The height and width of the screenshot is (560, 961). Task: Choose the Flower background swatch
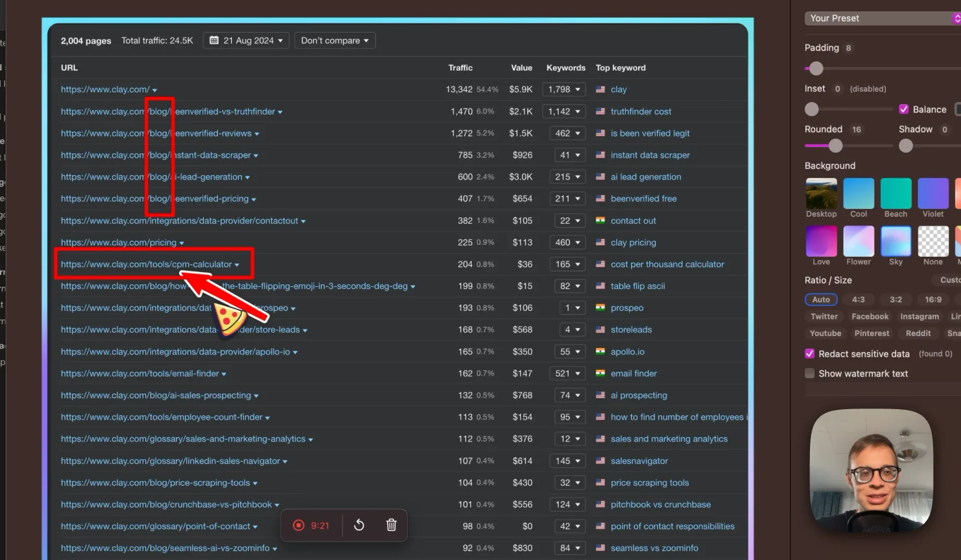pos(859,241)
